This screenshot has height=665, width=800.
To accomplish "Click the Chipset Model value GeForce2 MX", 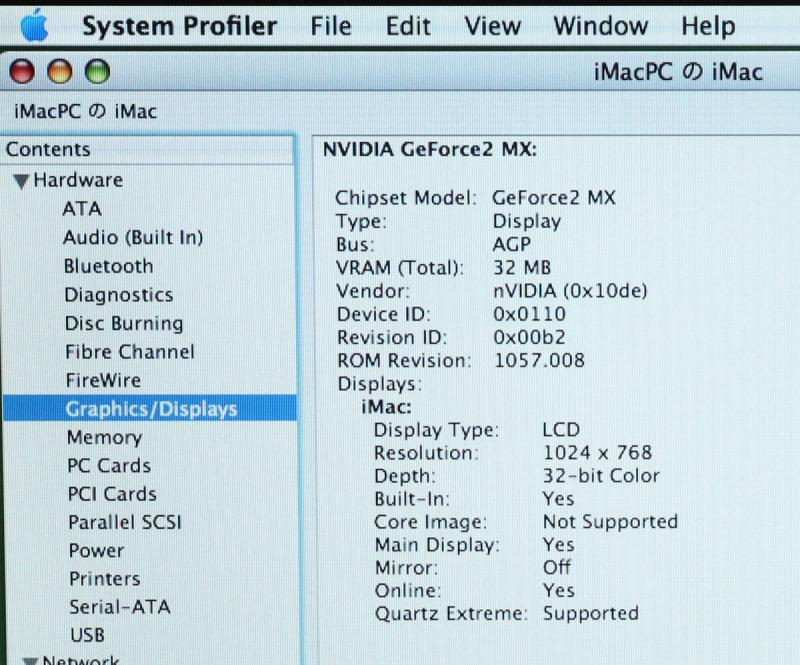I will click(x=554, y=198).
